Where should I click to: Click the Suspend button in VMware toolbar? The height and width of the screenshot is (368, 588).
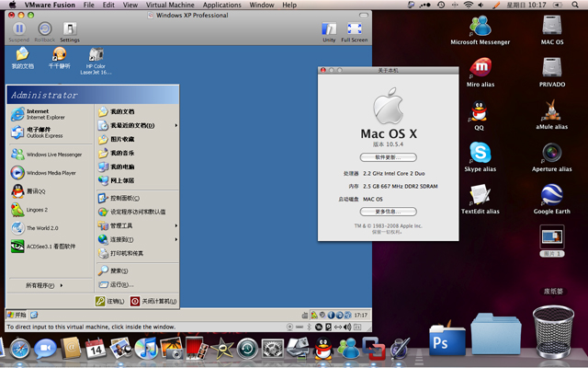18,29
